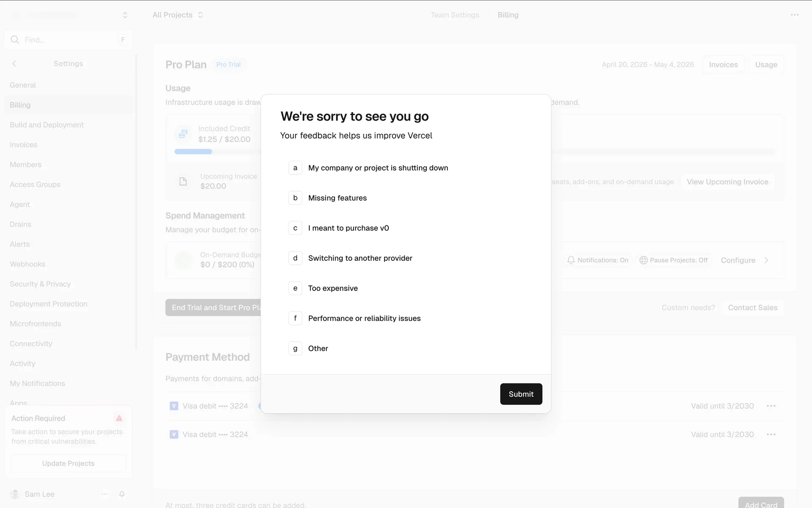
Task: Click the second Visa card logo
Action: 174,435
